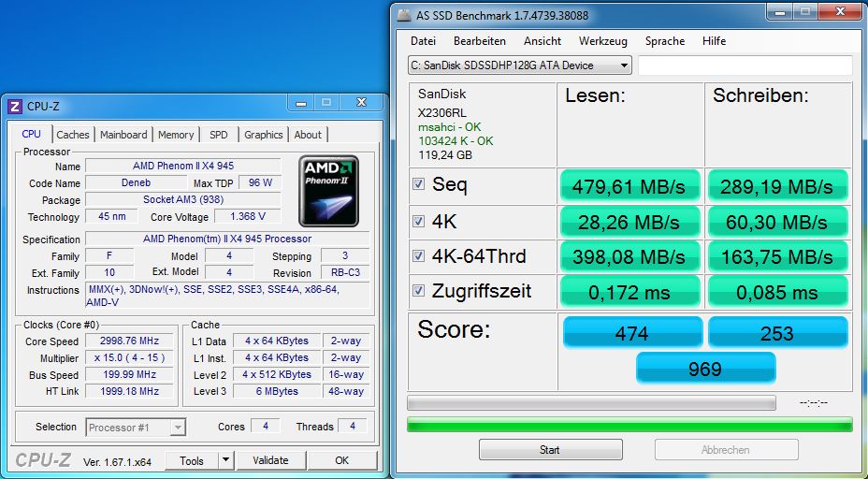868x479 pixels.
Task: Click the AS SSD Benchmark title bar drive icon
Action: pos(405,16)
